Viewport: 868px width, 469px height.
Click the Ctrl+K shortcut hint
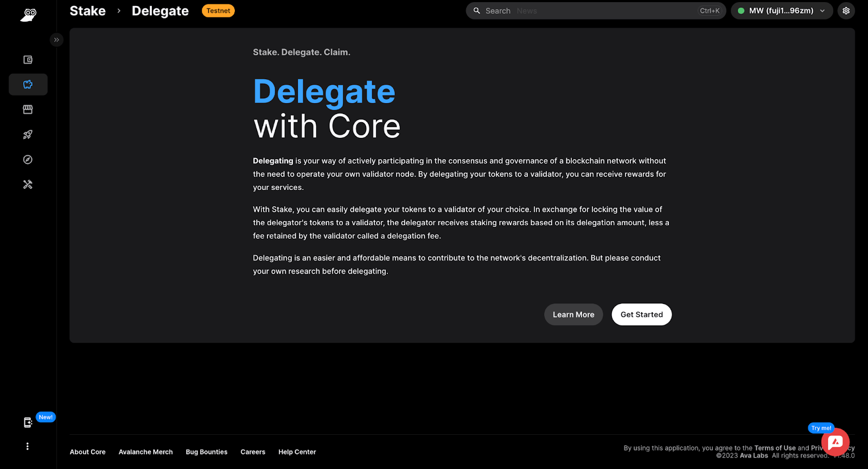tap(710, 11)
